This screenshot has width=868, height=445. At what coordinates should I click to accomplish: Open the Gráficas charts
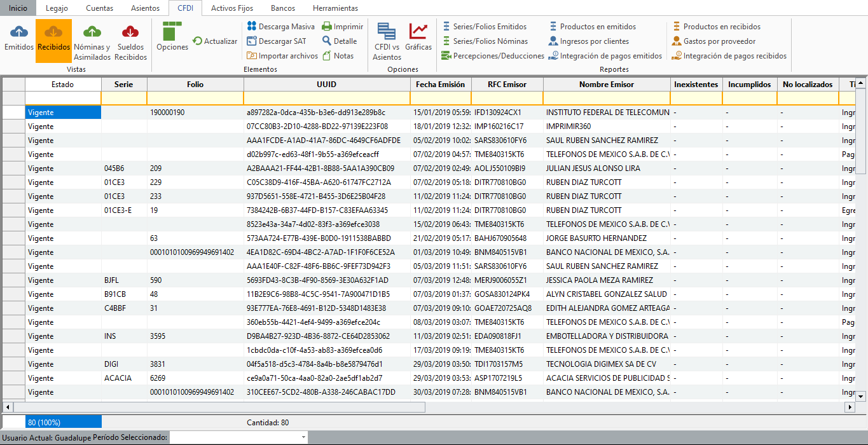[418, 37]
